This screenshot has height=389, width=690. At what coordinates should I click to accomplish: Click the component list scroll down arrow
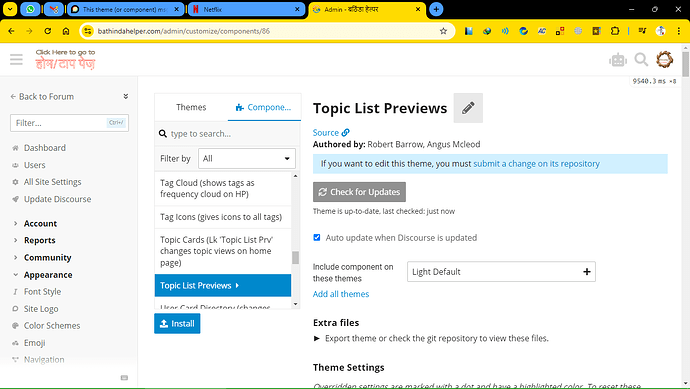[x=295, y=304]
